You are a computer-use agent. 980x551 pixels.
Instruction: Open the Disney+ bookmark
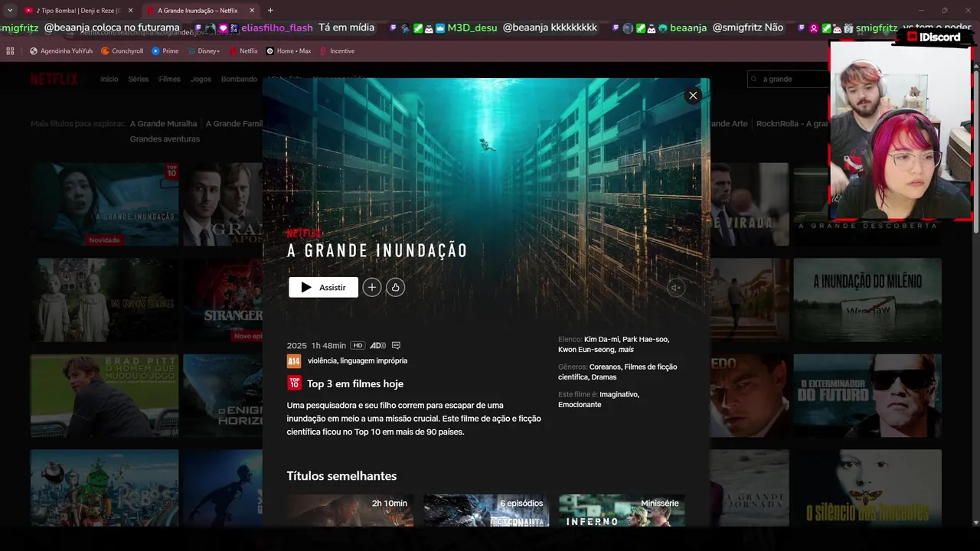[x=203, y=51]
